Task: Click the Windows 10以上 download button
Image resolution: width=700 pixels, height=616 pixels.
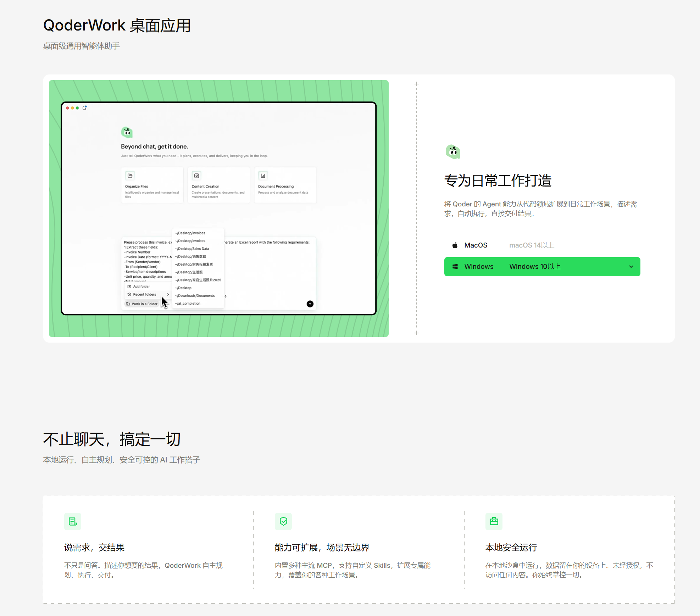Action: click(542, 267)
